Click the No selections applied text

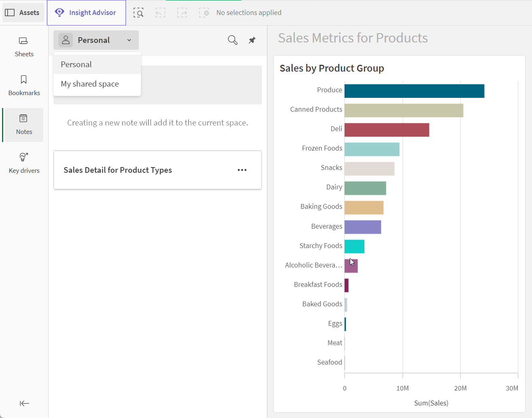pos(249,13)
